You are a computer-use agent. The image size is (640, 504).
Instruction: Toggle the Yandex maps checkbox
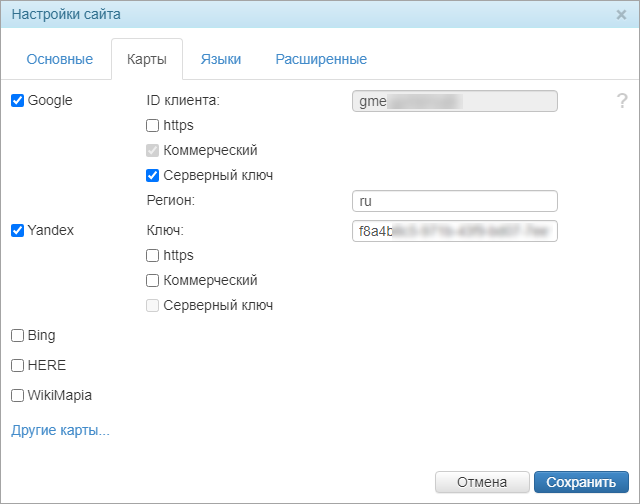point(17,230)
